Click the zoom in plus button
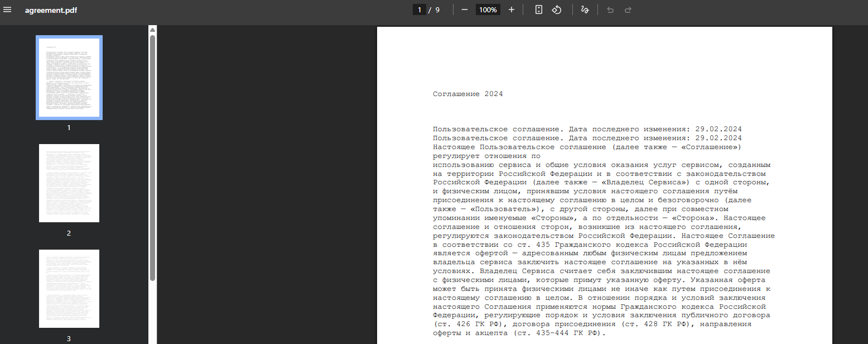This screenshot has height=344, width=868. [511, 10]
